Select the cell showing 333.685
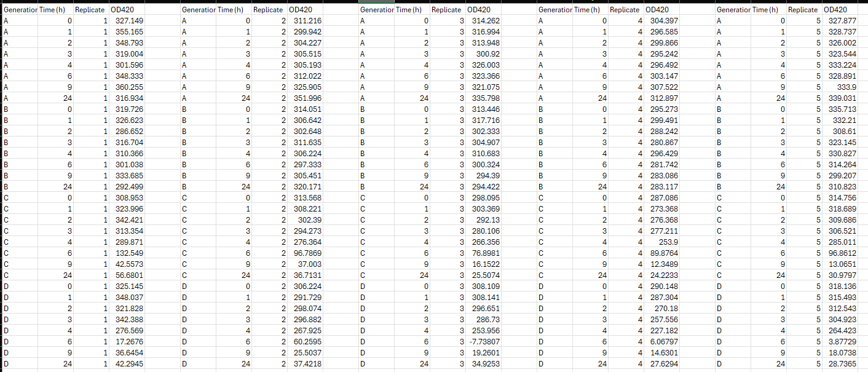This screenshot has height=372, width=868. click(x=127, y=176)
